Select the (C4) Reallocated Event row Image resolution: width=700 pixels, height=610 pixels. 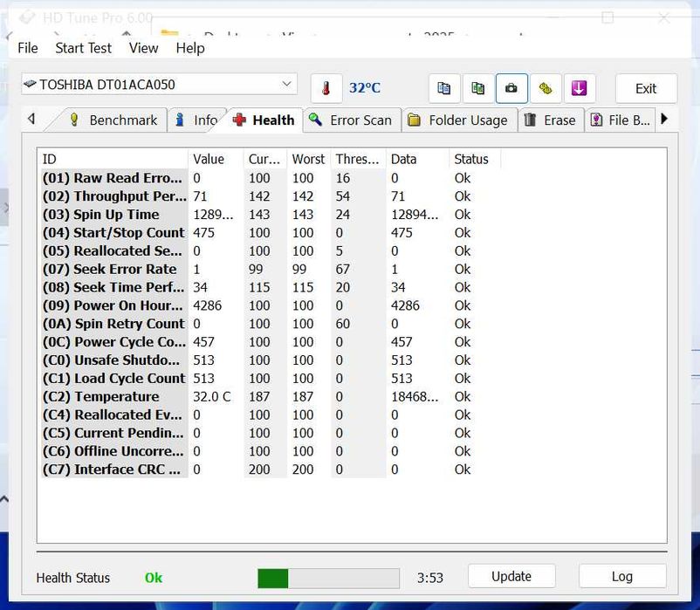pos(271,415)
